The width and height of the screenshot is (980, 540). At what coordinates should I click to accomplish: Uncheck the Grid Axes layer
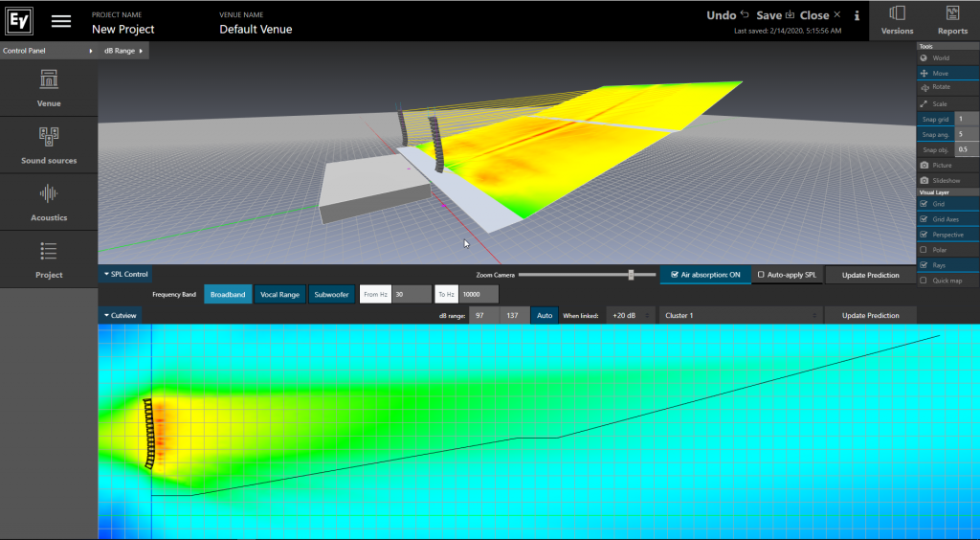[924, 219]
